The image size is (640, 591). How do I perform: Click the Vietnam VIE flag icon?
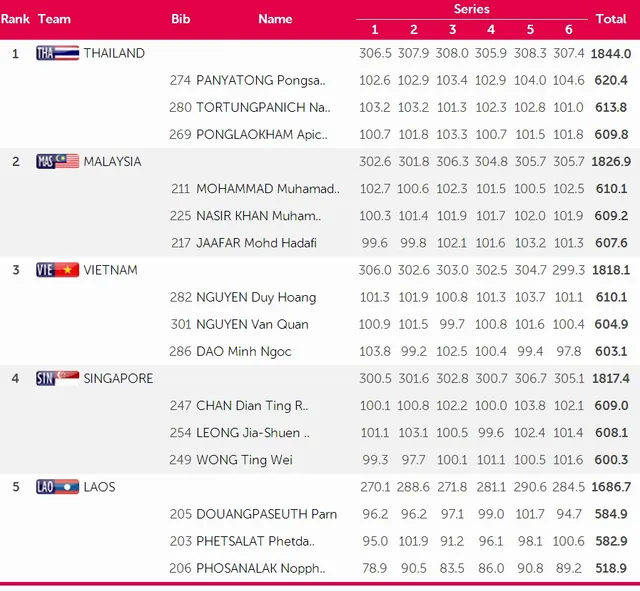pyautogui.click(x=58, y=270)
